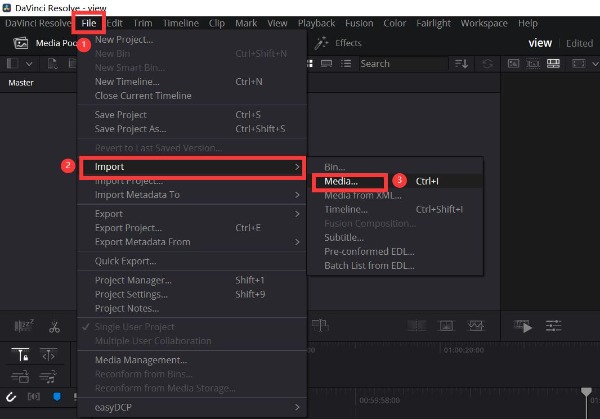
Task: Select the source clip viewer icon
Action: [x=513, y=64]
